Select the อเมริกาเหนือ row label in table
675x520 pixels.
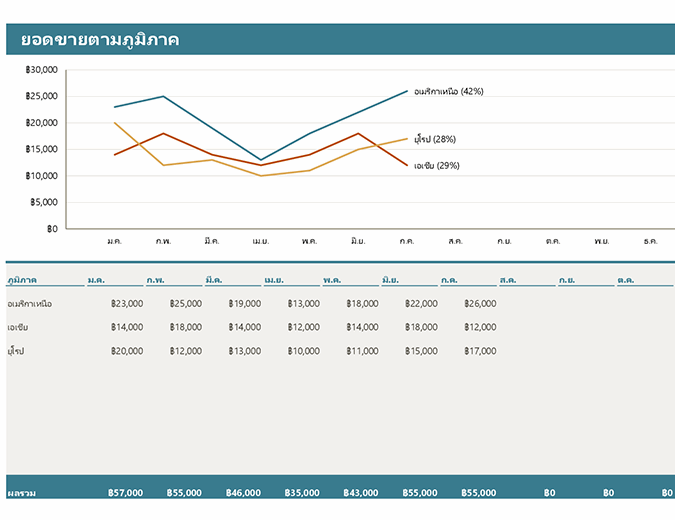pos(29,303)
